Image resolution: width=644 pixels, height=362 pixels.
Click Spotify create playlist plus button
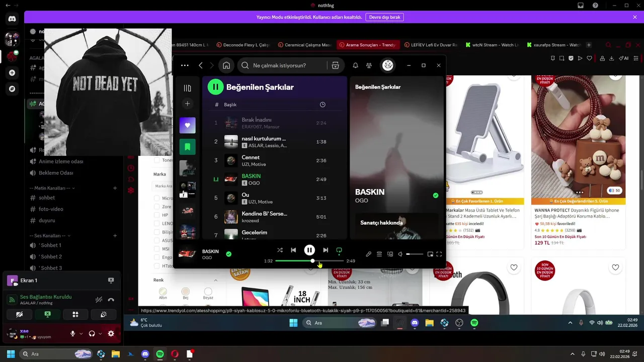coord(187,104)
